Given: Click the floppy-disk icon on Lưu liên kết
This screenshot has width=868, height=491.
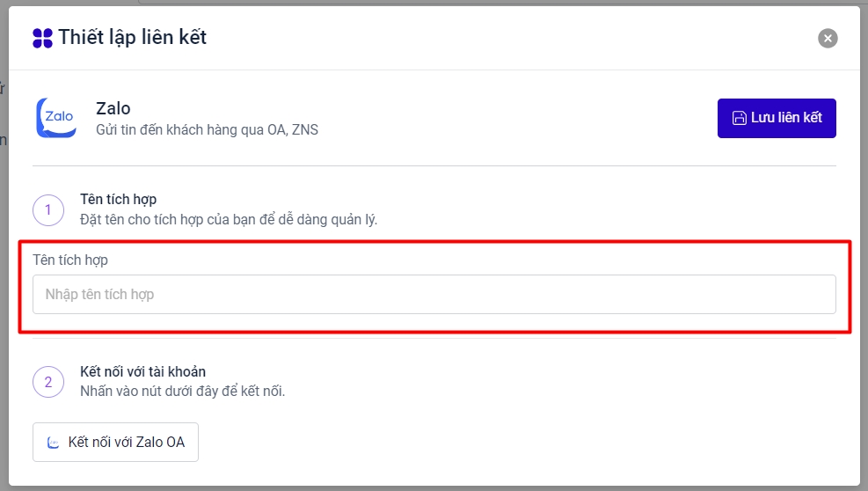Looking at the screenshot, I should [740, 118].
